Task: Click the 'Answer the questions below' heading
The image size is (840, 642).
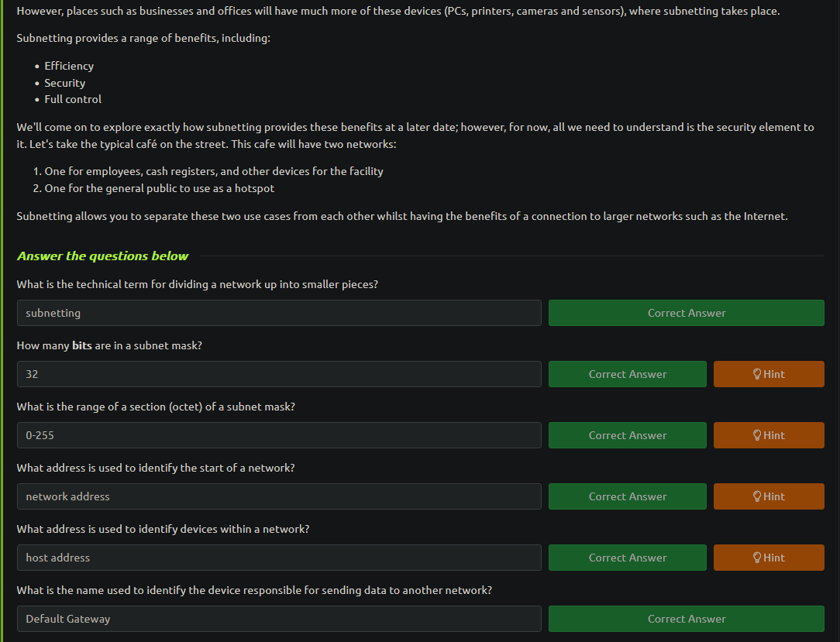Action: 102,256
